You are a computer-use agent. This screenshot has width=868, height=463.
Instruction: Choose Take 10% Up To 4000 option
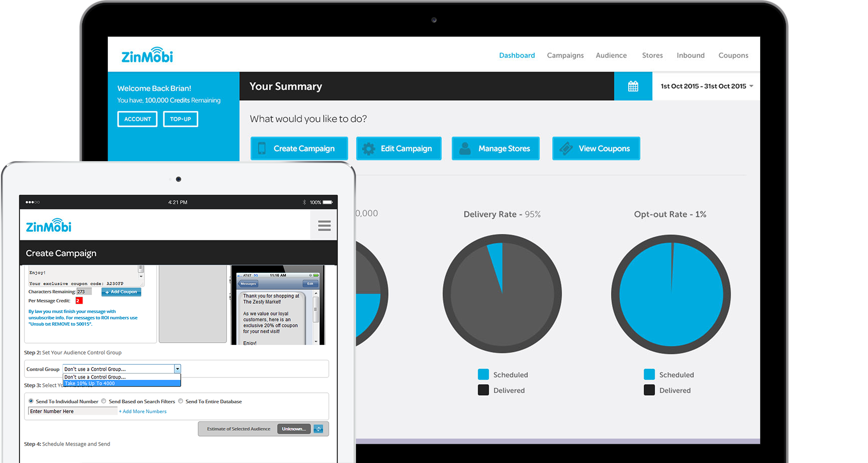(122, 383)
